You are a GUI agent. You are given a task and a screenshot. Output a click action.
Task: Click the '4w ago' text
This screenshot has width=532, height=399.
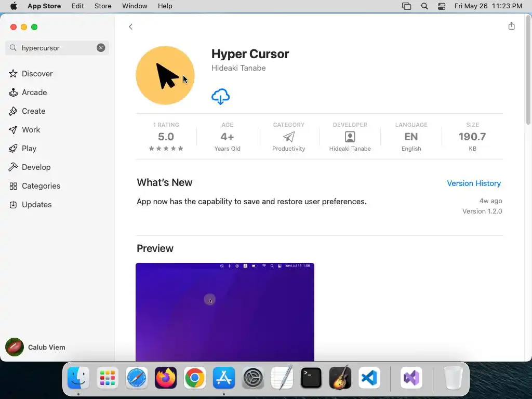click(490, 201)
